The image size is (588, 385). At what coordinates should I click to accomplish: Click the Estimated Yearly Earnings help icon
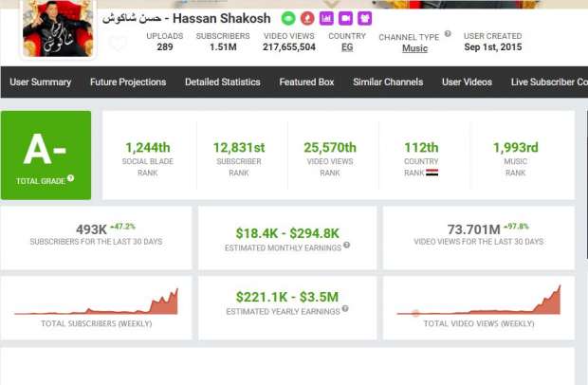pos(345,308)
